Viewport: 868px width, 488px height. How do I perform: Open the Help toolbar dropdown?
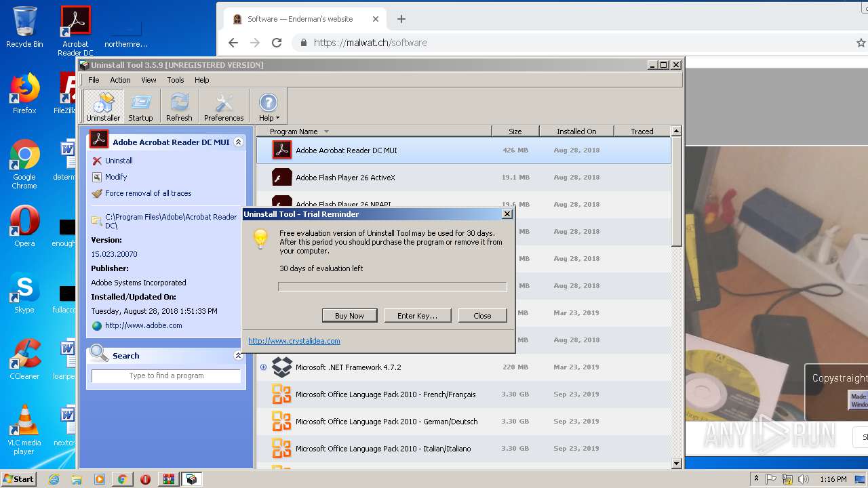269,107
